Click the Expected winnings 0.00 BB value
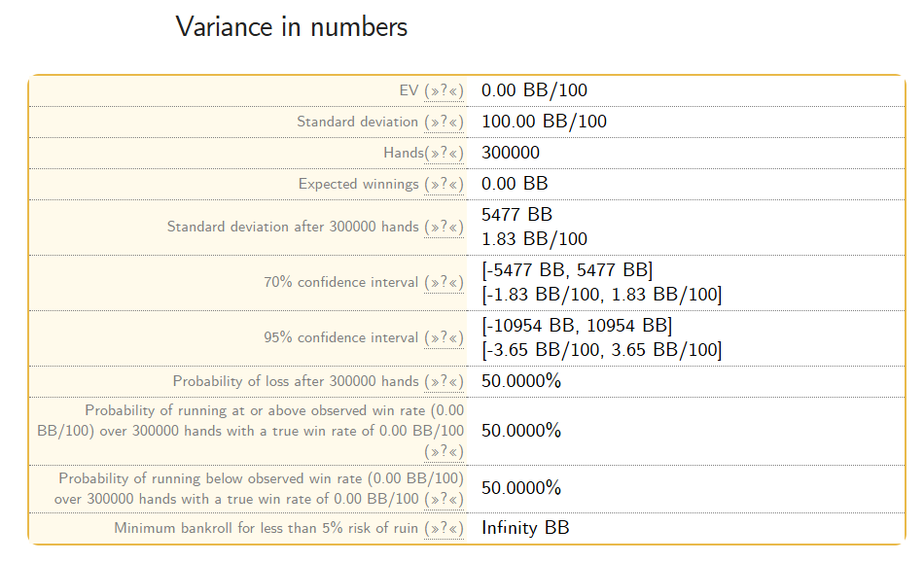 pos(515,184)
